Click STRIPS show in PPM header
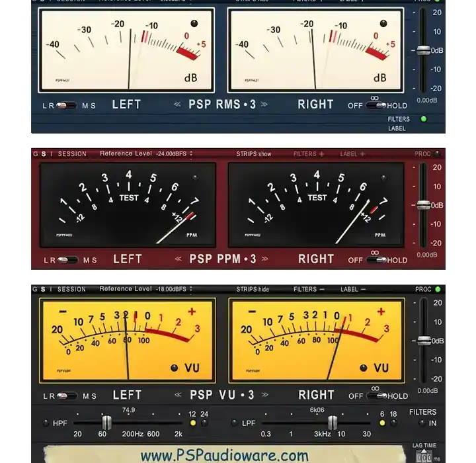Viewport: 476px width, 463px height. [x=253, y=154]
